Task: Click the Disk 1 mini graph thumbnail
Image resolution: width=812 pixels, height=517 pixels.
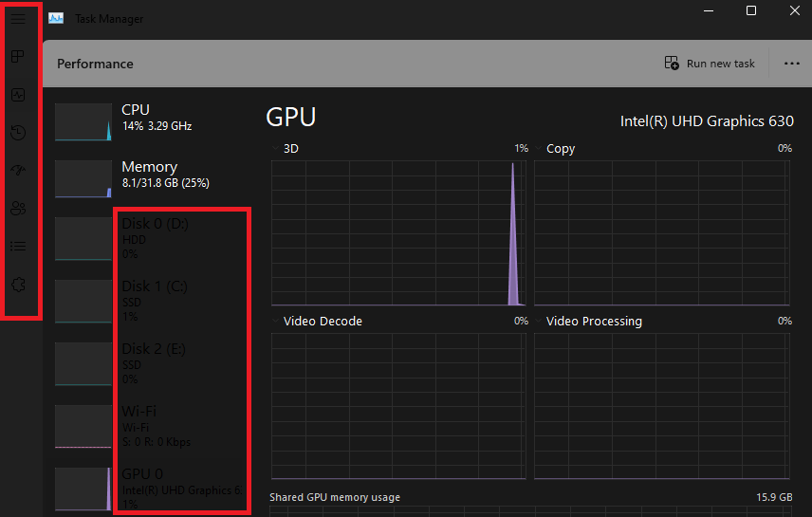Action: point(83,302)
